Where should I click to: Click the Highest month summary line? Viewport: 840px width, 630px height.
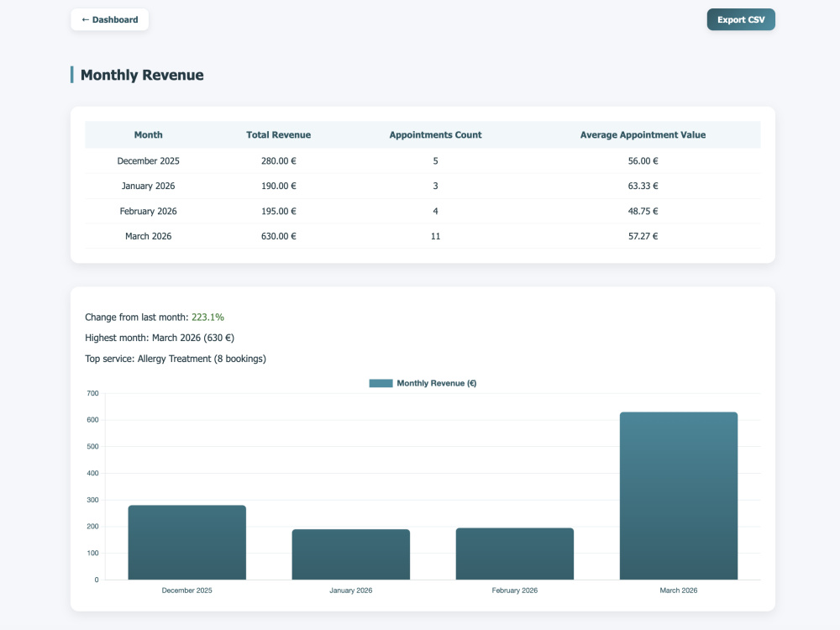(160, 338)
